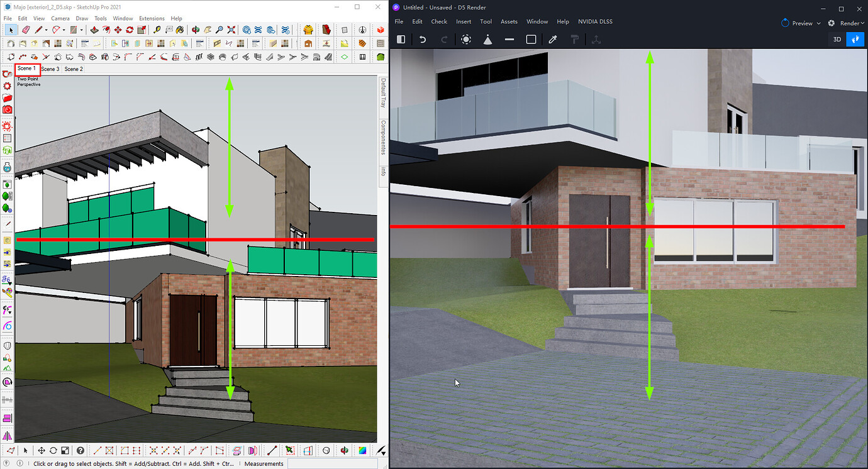
Task: Activate D5 Render's material eyedropper tool
Action: [554, 39]
